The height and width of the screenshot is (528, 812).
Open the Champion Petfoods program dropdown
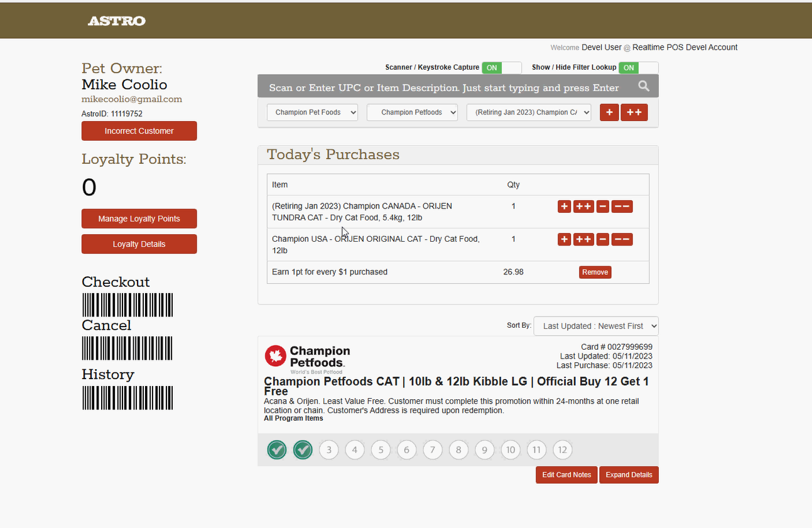pyautogui.click(x=412, y=112)
